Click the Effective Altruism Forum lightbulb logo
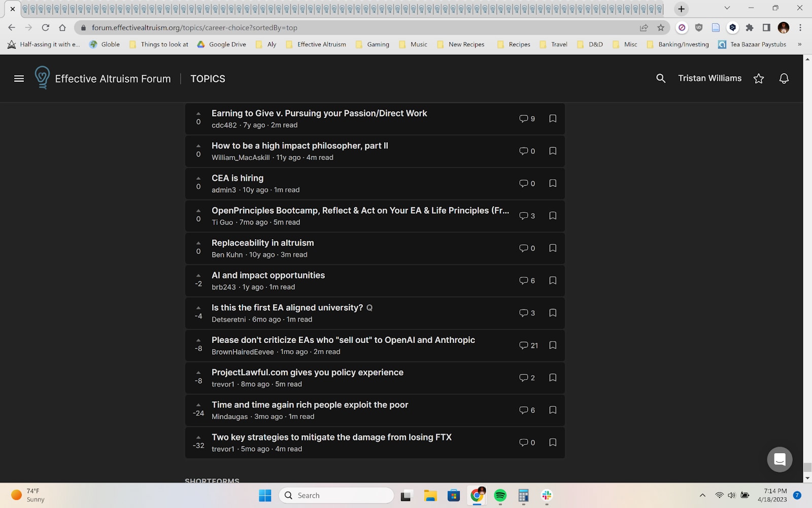 click(x=42, y=78)
